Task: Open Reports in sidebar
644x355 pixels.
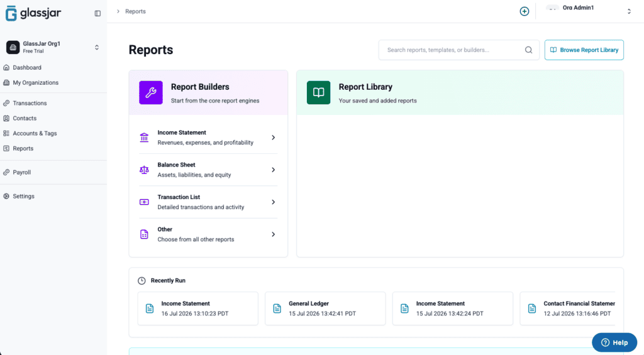Action: click(23, 148)
